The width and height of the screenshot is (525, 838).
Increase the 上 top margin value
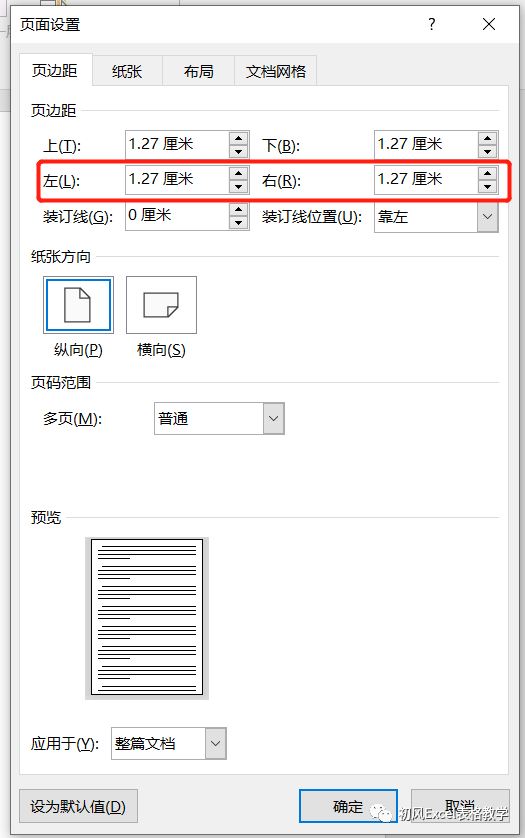click(238, 138)
